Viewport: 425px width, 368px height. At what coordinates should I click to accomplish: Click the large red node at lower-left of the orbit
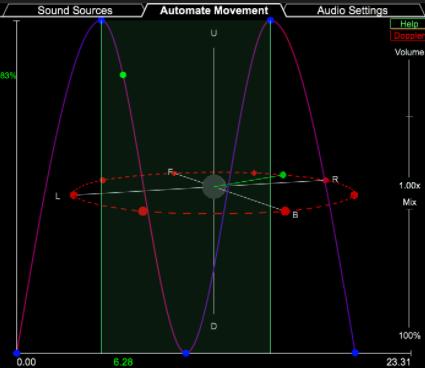[x=143, y=211]
